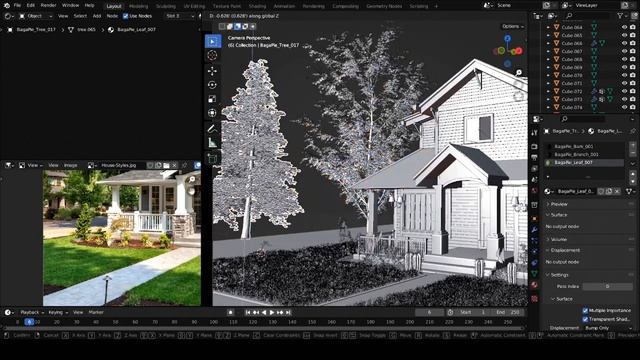Click the Blender logo icon
Image resolution: width=640 pixels, height=360 pixels.
(7, 5)
